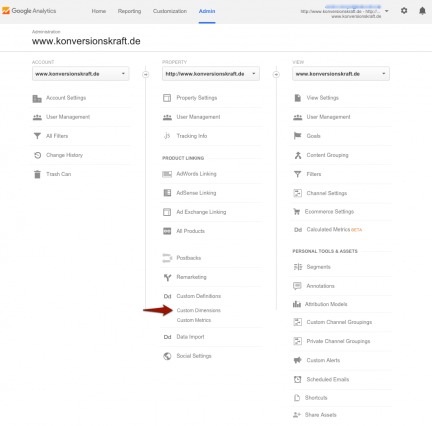Switch to the Customization tab
Screen dimensions: 432x426
[x=170, y=11]
